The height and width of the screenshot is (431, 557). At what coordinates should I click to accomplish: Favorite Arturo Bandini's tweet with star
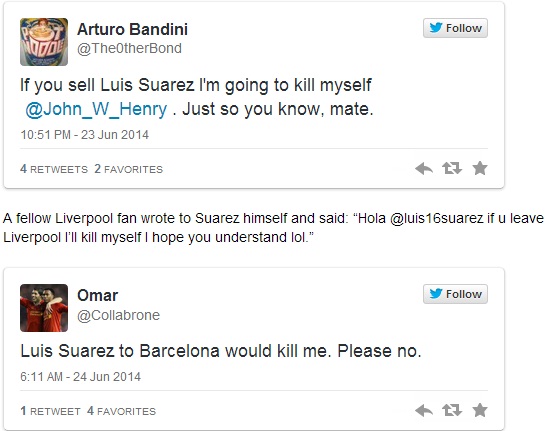point(480,168)
